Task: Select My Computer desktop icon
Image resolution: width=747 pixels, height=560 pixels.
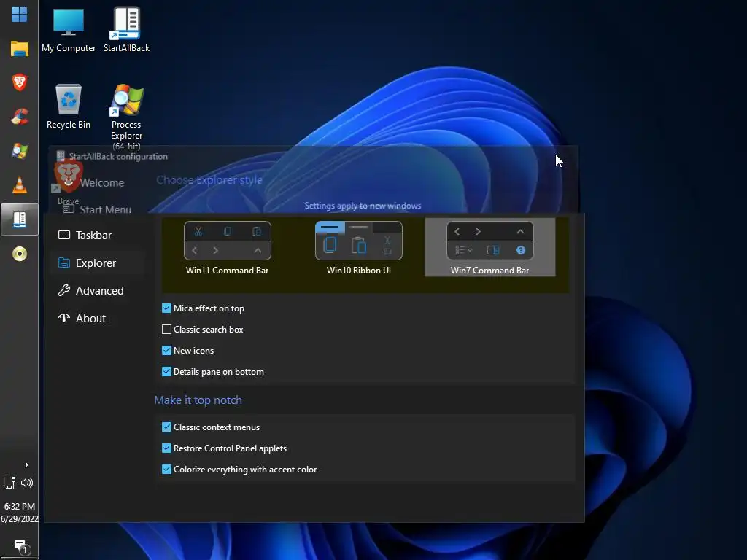Action: click(x=69, y=29)
